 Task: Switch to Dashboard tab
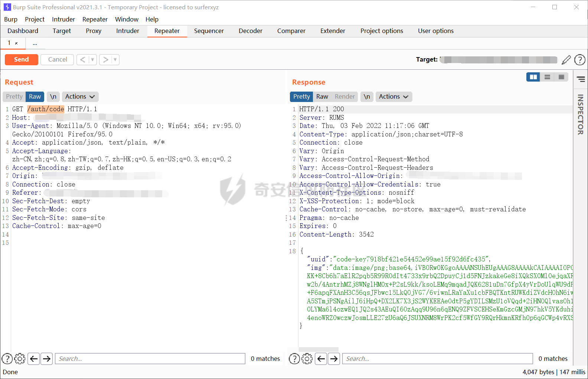tap(23, 31)
